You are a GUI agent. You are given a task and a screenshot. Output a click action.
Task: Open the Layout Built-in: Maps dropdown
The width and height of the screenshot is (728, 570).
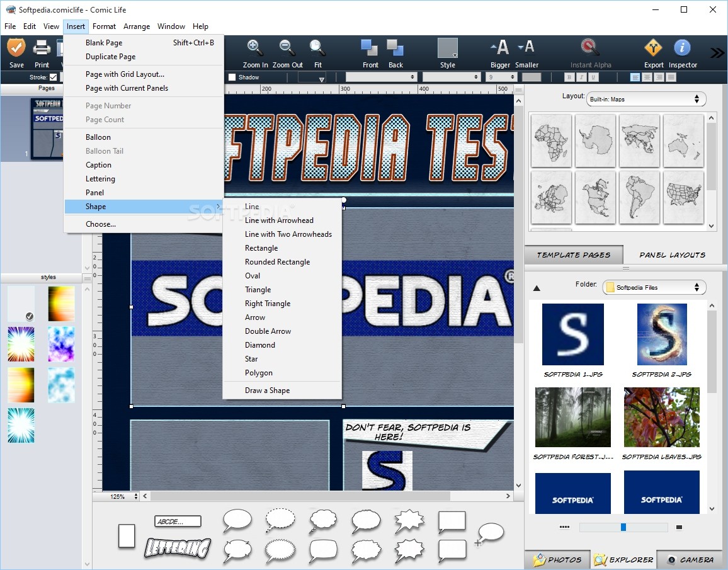(646, 99)
